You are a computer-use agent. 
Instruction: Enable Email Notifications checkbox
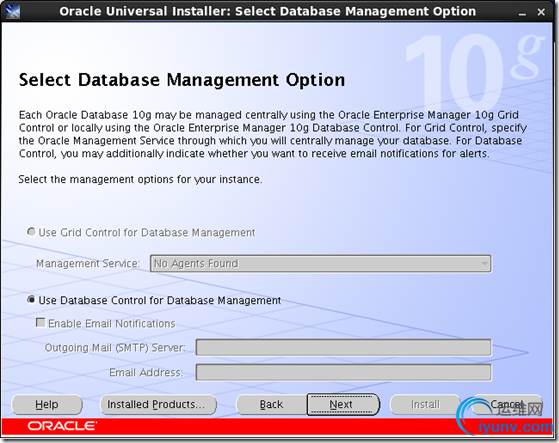pos(41,323)
